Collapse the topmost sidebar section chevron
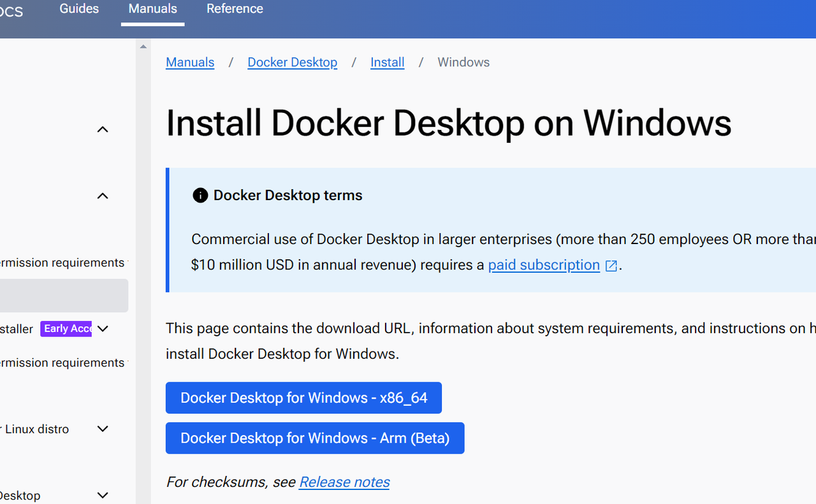Viewport: 816px width, 504px height. 103,129
